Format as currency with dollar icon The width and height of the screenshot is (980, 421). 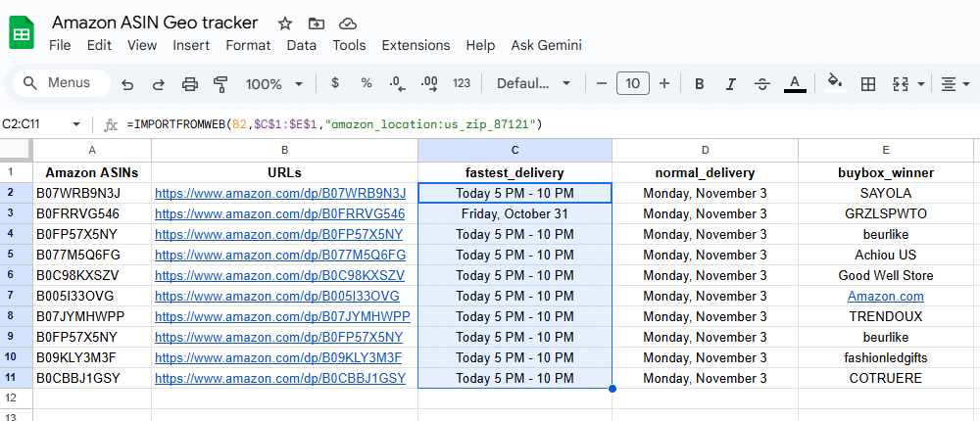pos(335,84)
